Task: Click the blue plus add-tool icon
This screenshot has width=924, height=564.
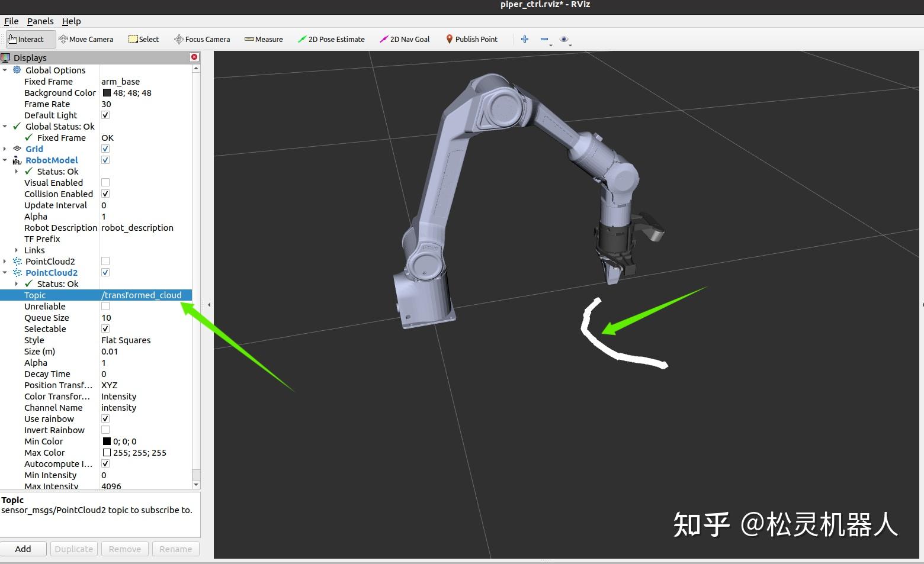Action: pos(525,39)
